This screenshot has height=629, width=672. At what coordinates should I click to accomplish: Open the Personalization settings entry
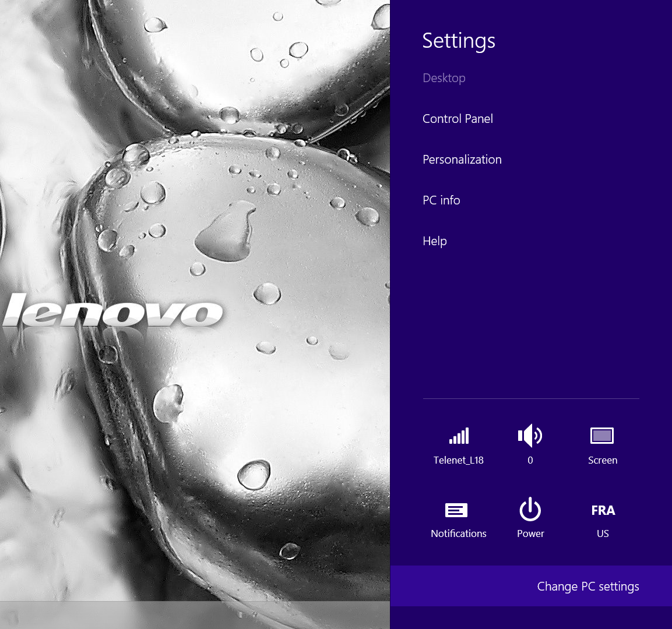pos(462,160)
